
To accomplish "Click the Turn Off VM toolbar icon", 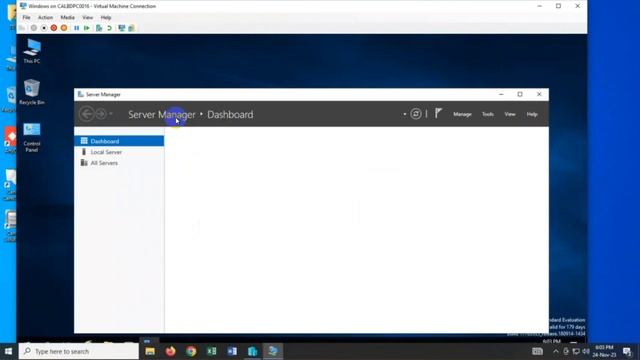I will point(44,28).
